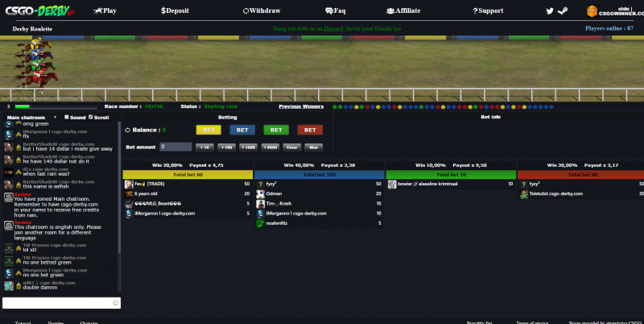Viewport: 644px width, 324px height.
Task: Click 'Players online : 87' text
Action: pyautogui.click(x=609, y=28)
